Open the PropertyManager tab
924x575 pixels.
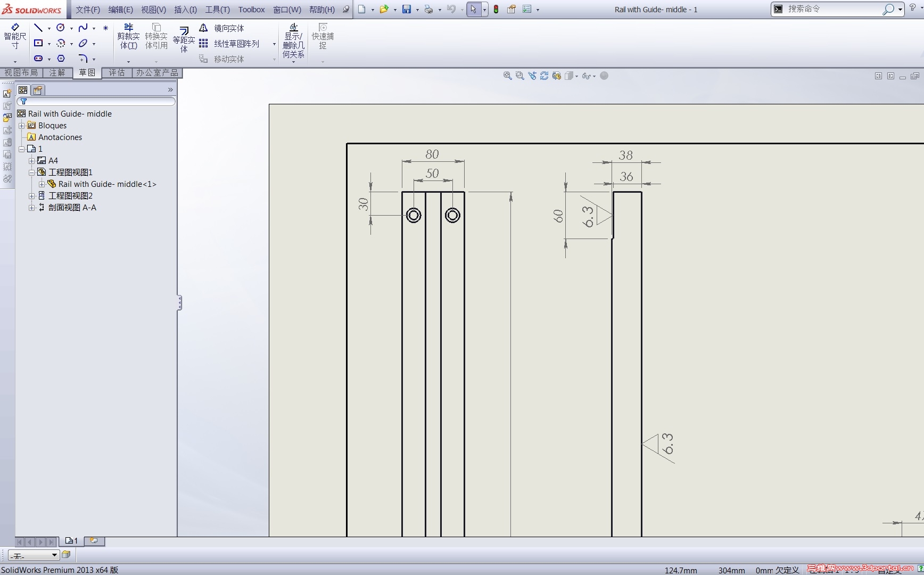[38, 90]
